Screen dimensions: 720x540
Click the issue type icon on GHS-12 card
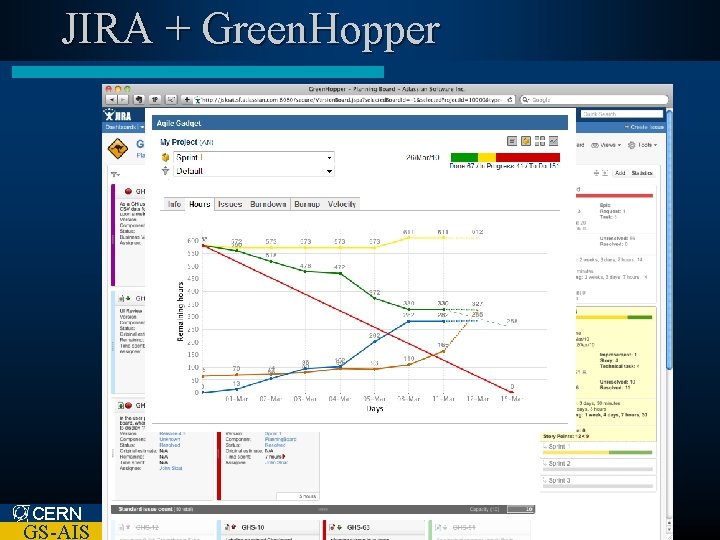pyautogui.click(x=122, y=528)
